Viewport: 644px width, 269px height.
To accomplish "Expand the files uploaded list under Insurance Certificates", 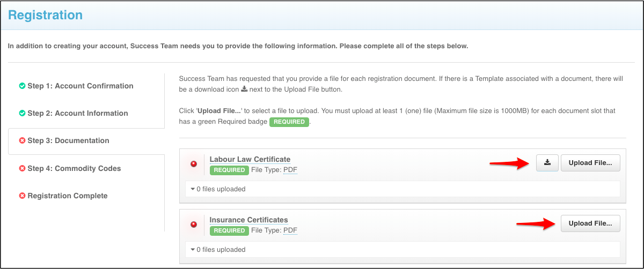I will (217, 250).
